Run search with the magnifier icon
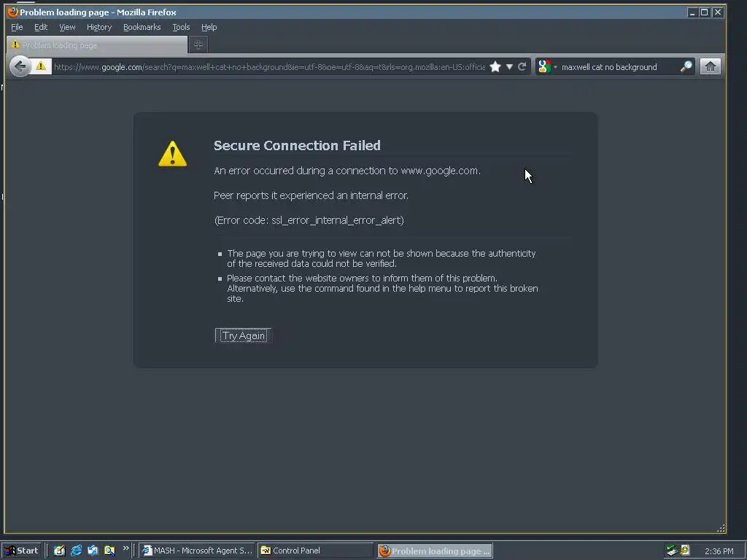The image size is (747, 560). (x=686, y=66)
